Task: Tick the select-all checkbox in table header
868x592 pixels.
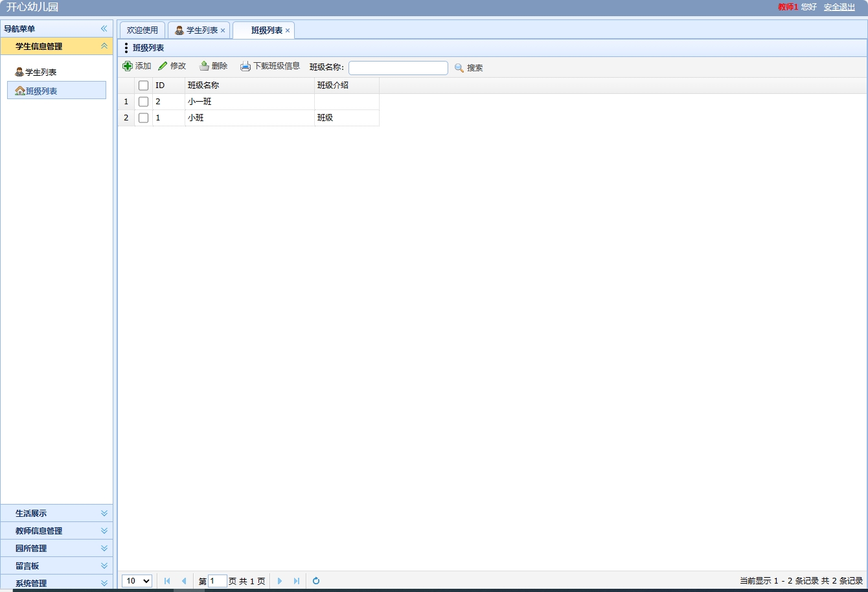Action: 144,85
